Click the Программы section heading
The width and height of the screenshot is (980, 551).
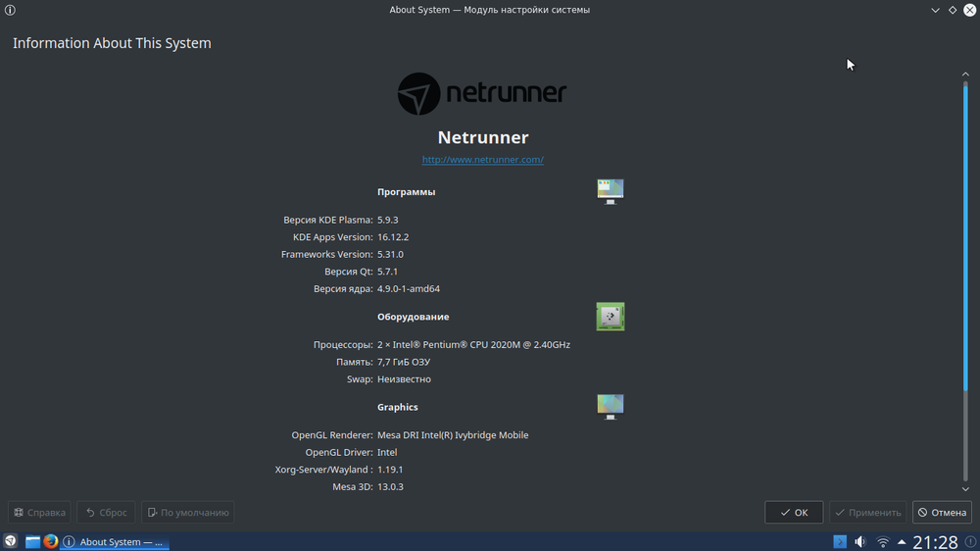(406, 192)
